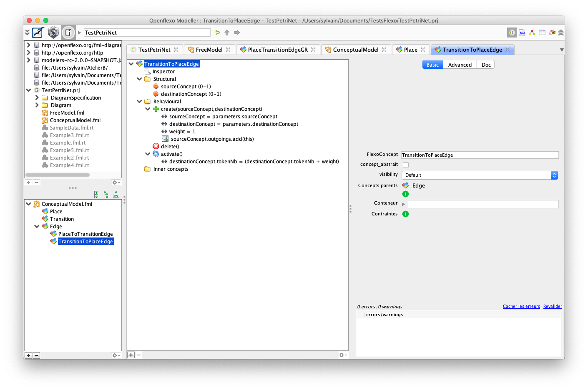Add a constraint with green plus
588x390 pixels.
[405, 214]
